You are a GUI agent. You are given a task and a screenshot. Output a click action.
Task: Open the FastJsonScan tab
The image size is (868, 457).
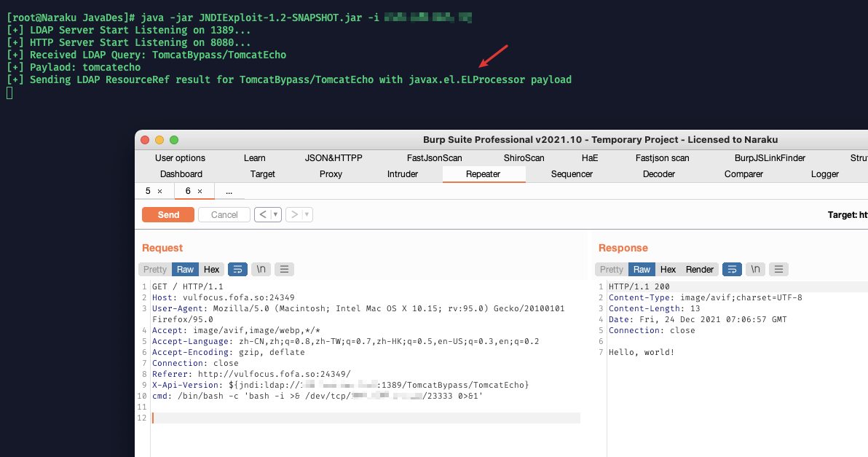coord(435,158)
